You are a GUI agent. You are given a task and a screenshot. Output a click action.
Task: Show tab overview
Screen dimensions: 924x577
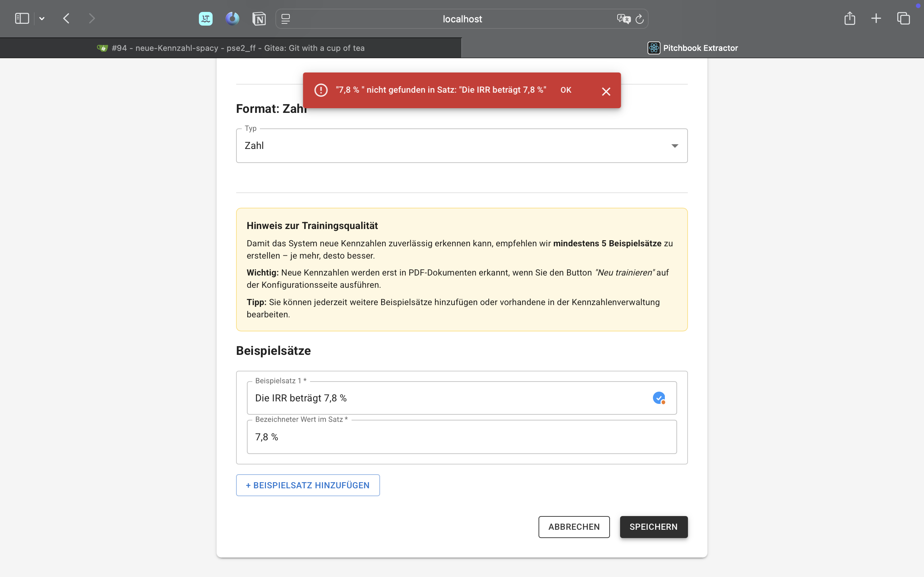(903, 18)
